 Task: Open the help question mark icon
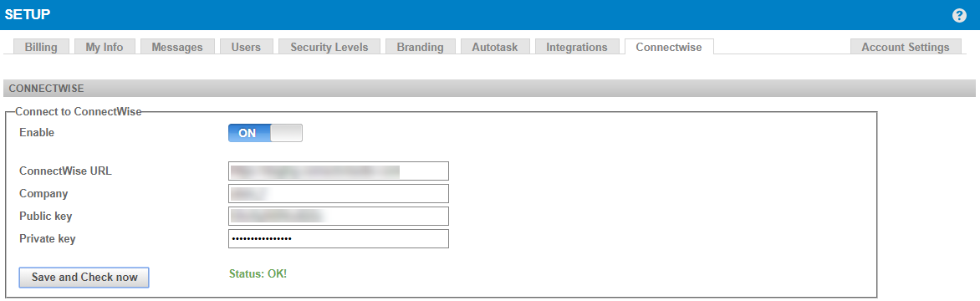point(959,16)
